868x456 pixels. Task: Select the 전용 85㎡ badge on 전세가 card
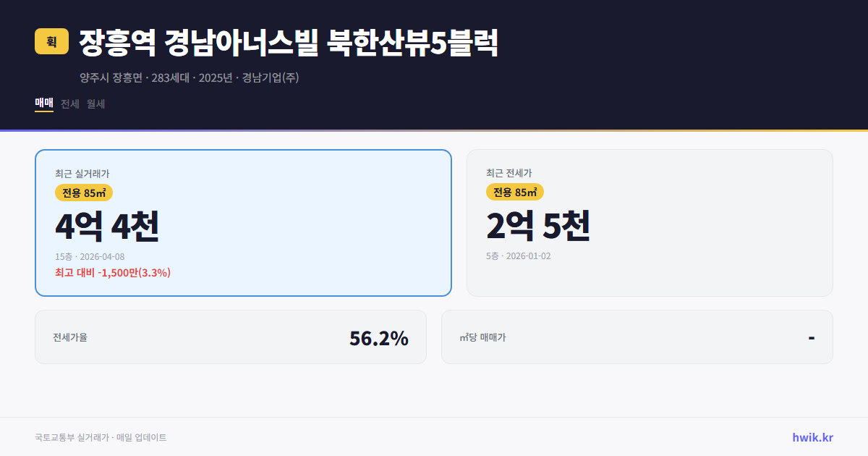pos(515,192)
